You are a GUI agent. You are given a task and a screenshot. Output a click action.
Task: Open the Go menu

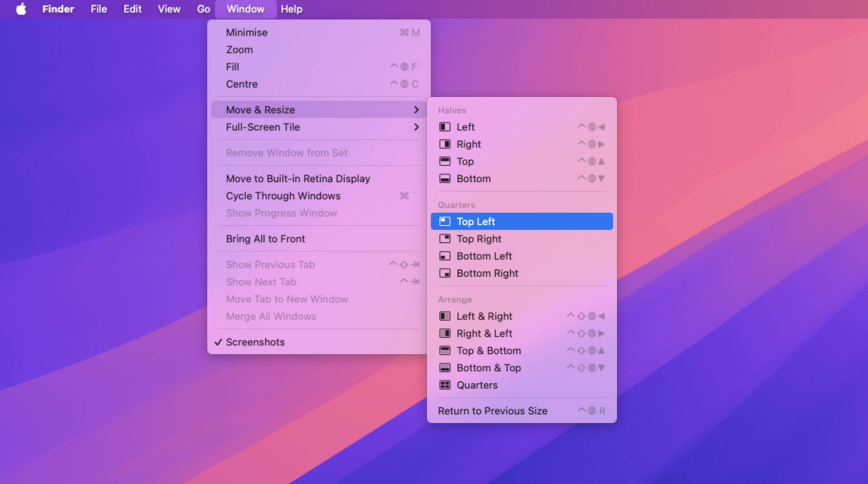[x=203, y=9]
